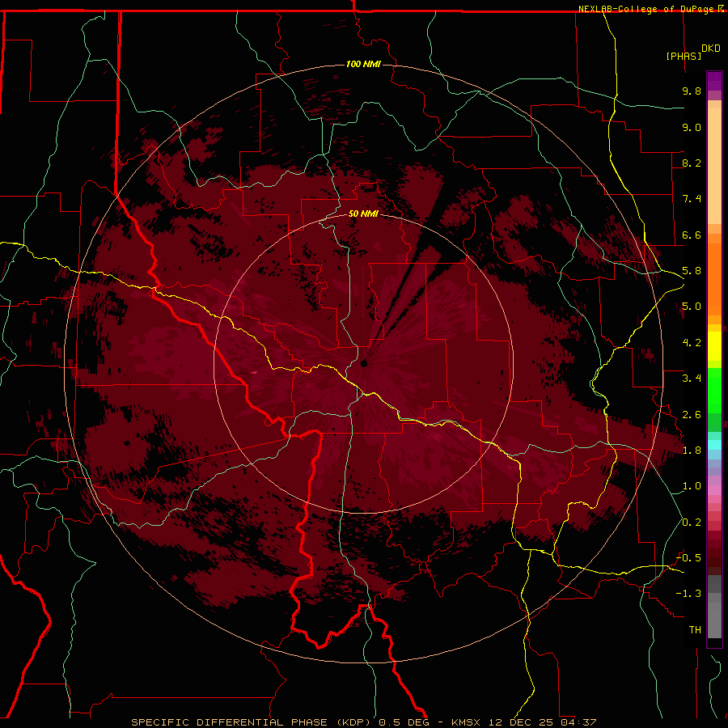The height and width of the screenshot is (728, 728).
Task: Click the KMSX radar site center dot
Action: [x=363, y=363]
